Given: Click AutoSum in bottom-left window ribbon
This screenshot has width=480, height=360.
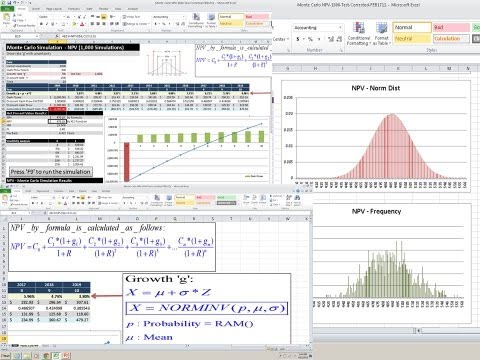Looking at the screenshot, I should (277, 196).
